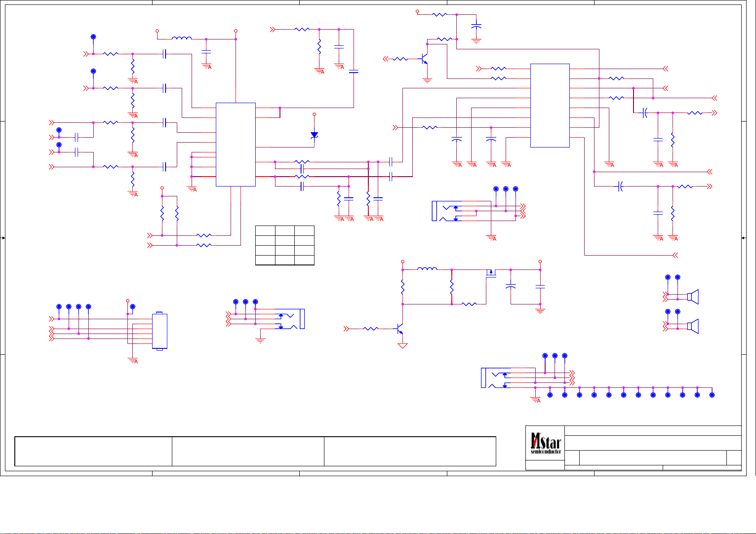This screenshot has height=534, width=756.
Task: Click the empty three-column table
Action: pyautogui.click(x=285, y=246)
